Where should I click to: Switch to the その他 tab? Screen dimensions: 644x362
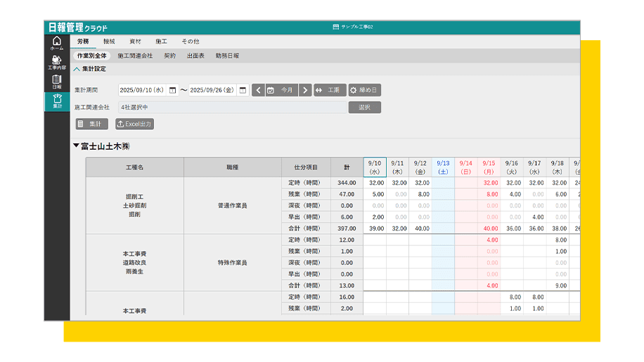[x=191, y=41]
